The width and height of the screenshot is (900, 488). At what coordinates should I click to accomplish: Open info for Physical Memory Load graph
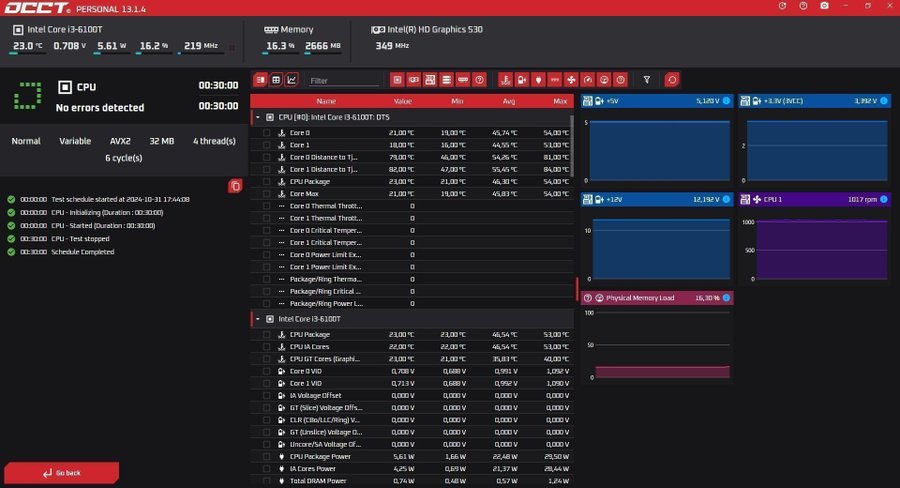726,297
